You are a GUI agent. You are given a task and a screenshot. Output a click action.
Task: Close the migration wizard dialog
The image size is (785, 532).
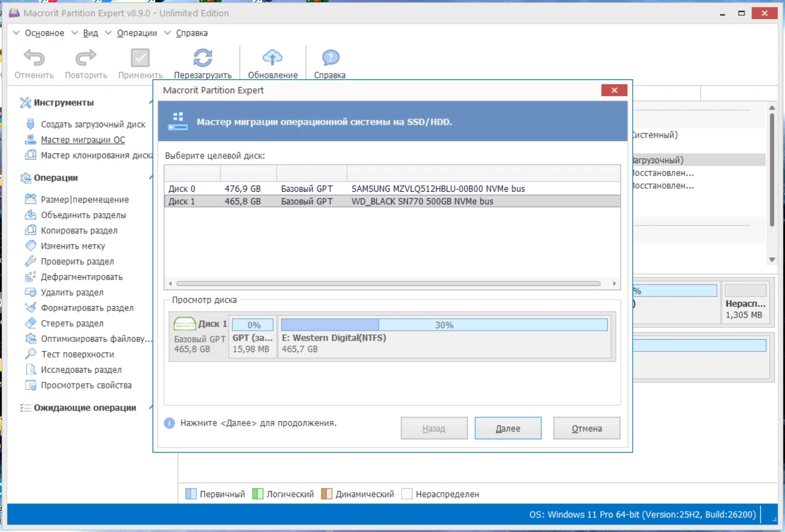(x=614, y=91)
